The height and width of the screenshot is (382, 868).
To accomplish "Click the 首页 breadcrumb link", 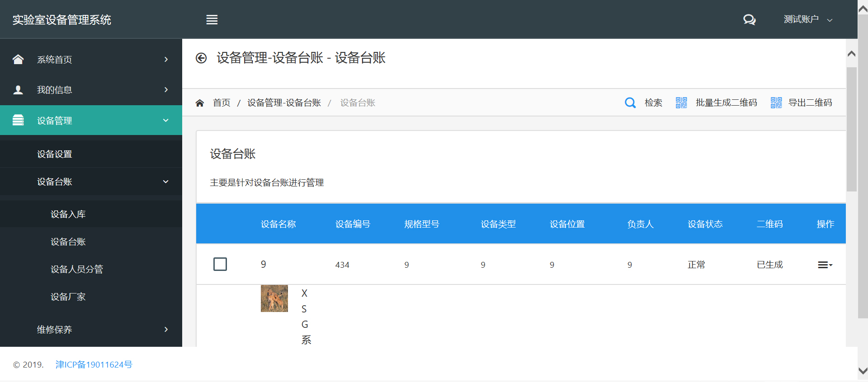I will [222, 103].
